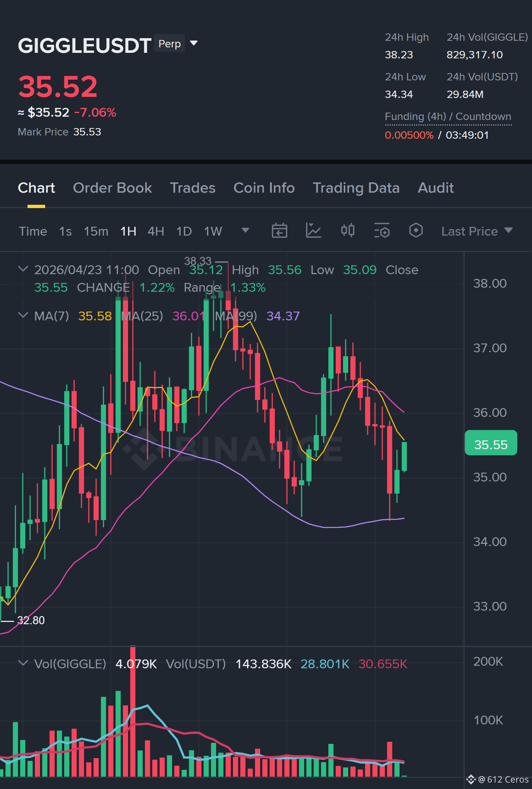
Task: Click the Funding (4h) / Countdown link
Action: 448,117
